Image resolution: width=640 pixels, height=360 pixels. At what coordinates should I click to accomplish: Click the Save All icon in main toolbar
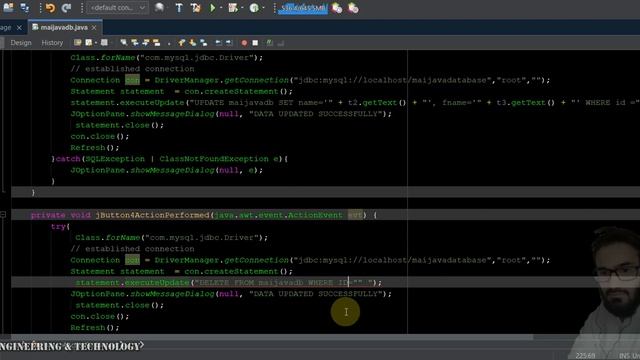click(24, 8)
